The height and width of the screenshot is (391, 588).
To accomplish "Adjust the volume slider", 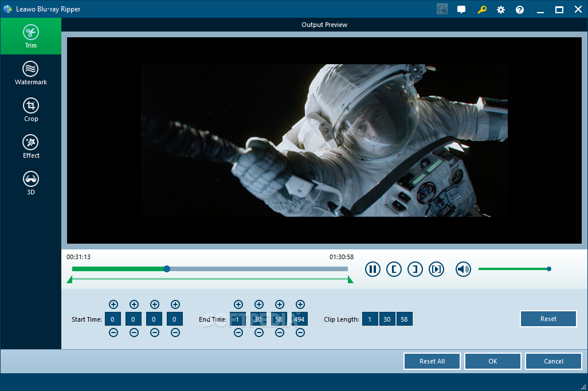I will point(515,269).
